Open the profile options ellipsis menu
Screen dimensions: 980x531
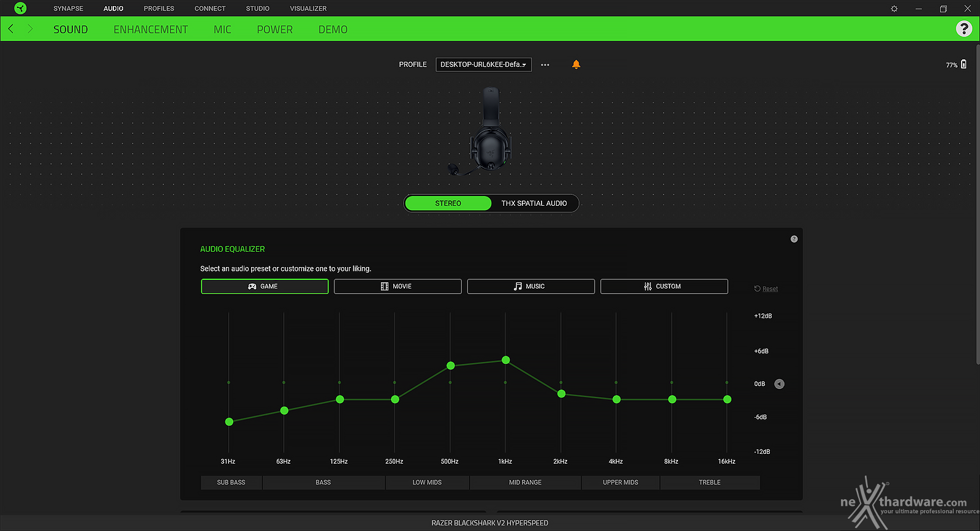point(545,65)
